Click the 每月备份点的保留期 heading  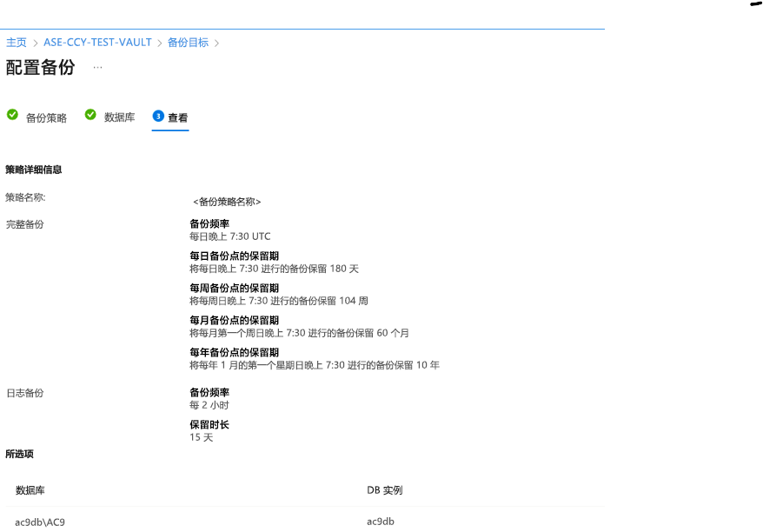[234, 320]
